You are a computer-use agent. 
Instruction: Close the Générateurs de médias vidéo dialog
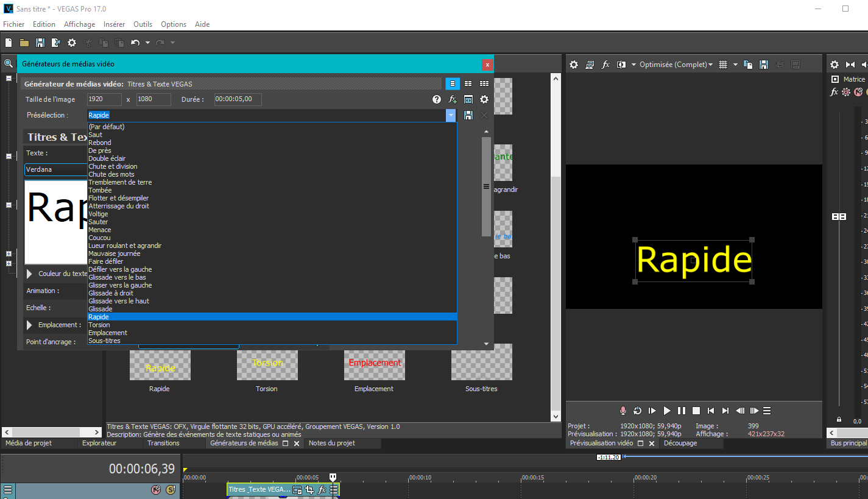pos(487,64)
